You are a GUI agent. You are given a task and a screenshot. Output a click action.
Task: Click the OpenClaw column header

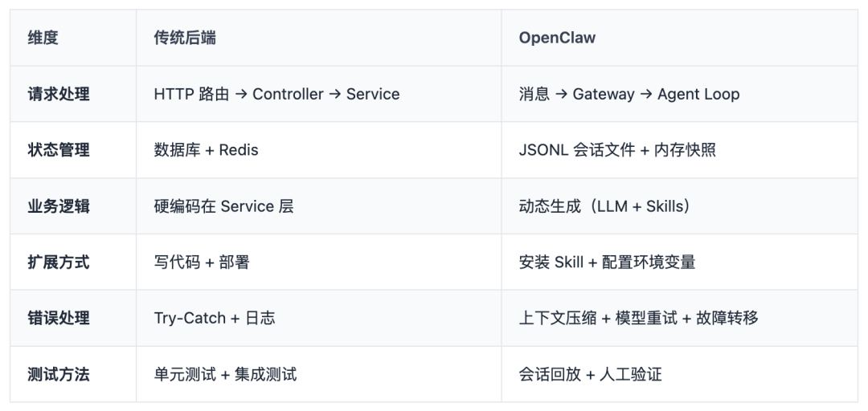coord(557,39)
